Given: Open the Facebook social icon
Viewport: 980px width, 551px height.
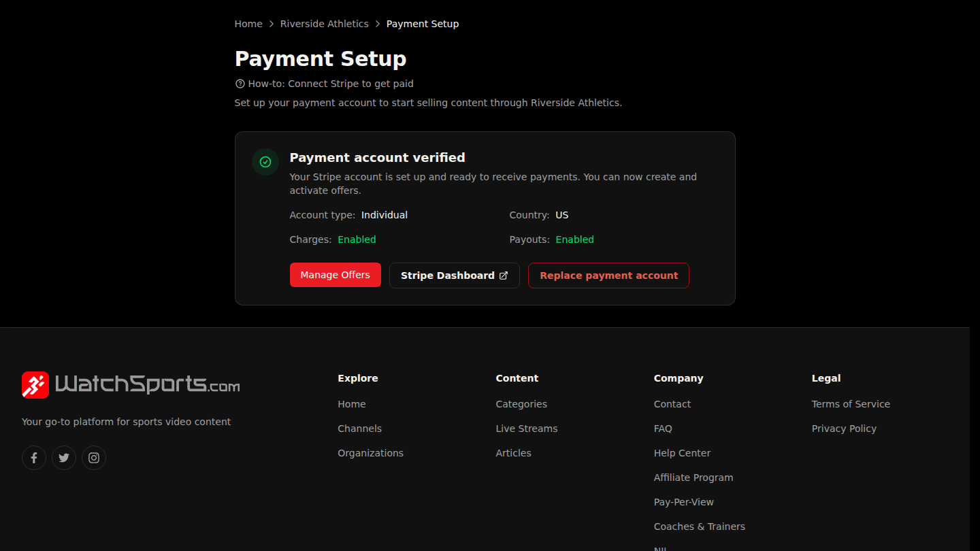Looking at the screenshot, I should [34, 458].
